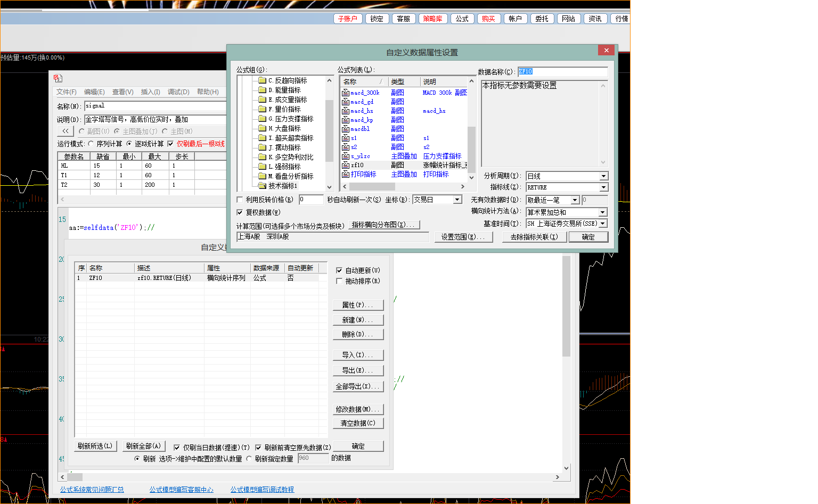Toggle 仅刷当日数据(提速) checkbox
818x504 pixels.
(177, 448)
